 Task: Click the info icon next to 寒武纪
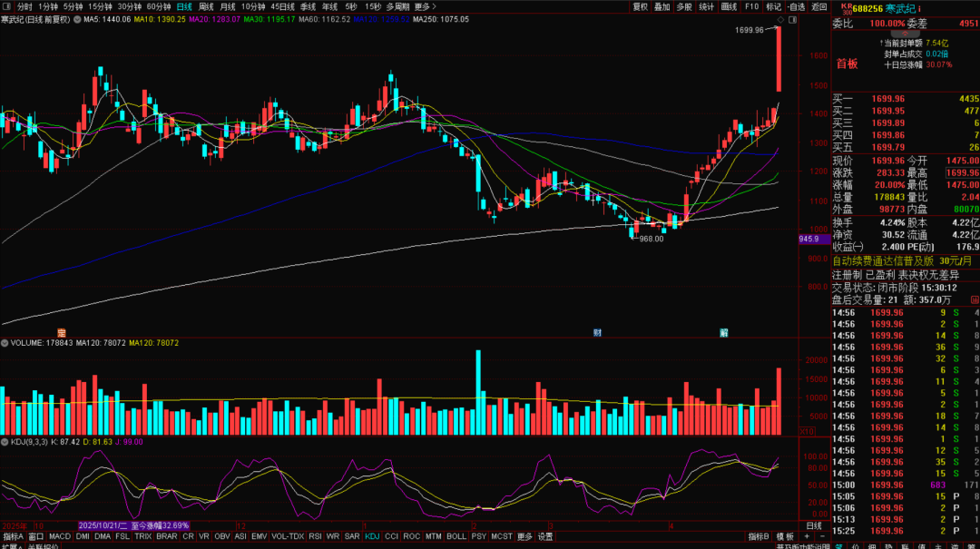click(x=918, y=7)
